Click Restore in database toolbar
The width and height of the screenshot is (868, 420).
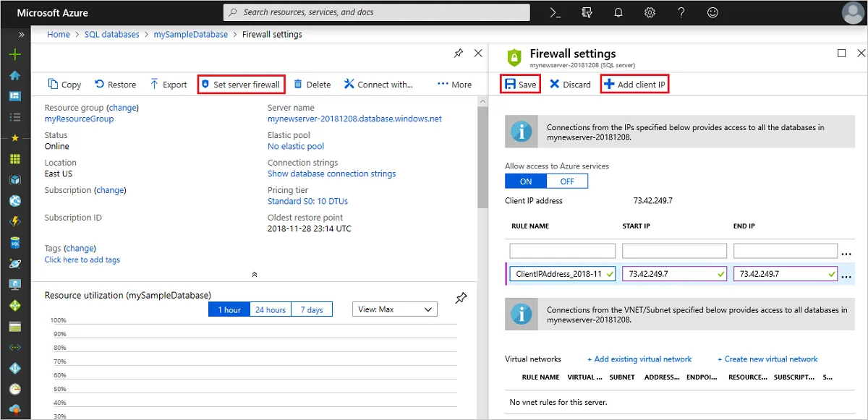point(115,85)
